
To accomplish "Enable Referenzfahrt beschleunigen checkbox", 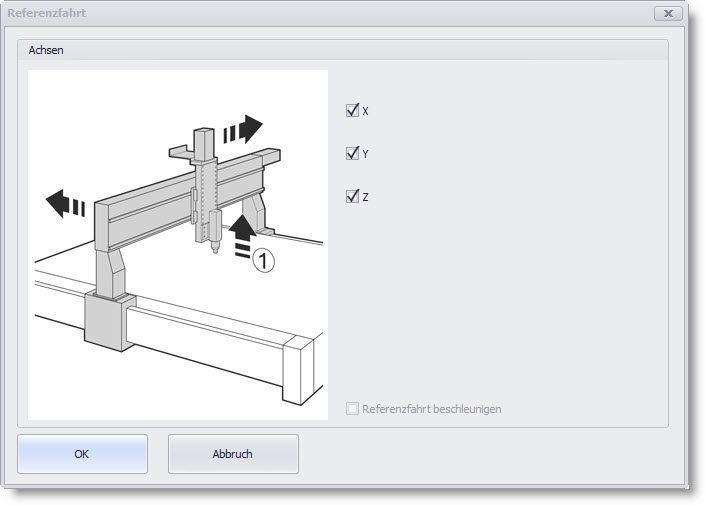I will point(352,409).
